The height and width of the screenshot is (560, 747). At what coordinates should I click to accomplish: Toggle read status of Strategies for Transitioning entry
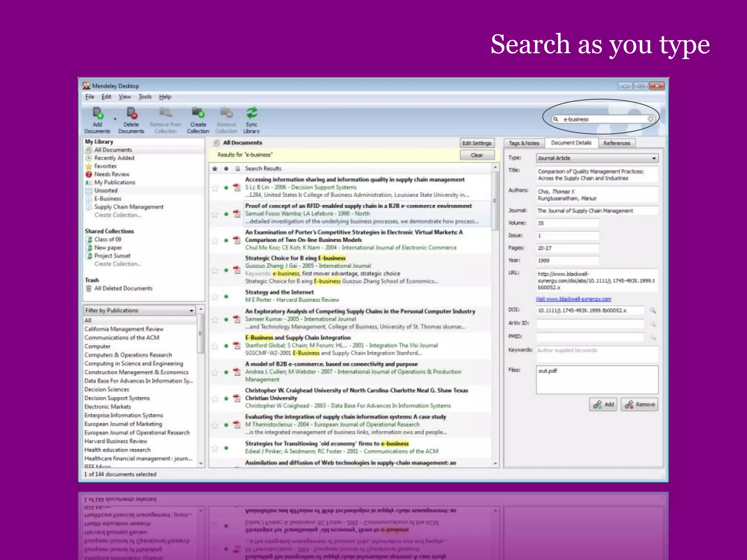226,448
